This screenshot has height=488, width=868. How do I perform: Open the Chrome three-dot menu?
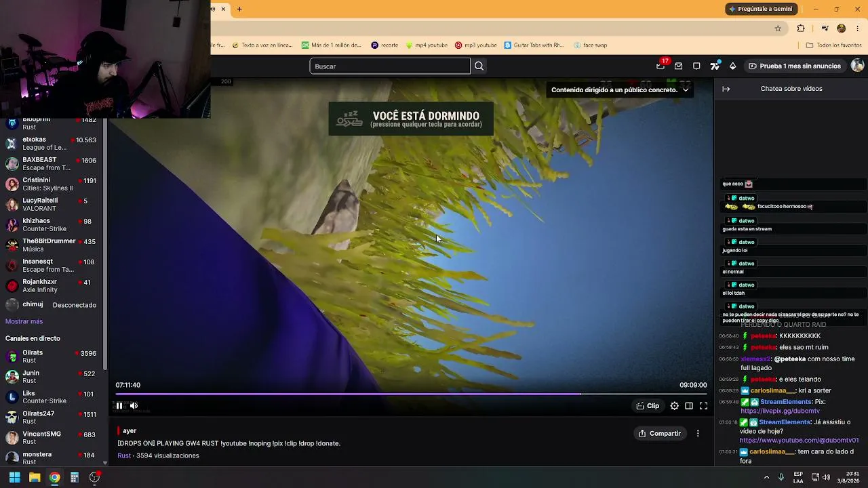858,28
